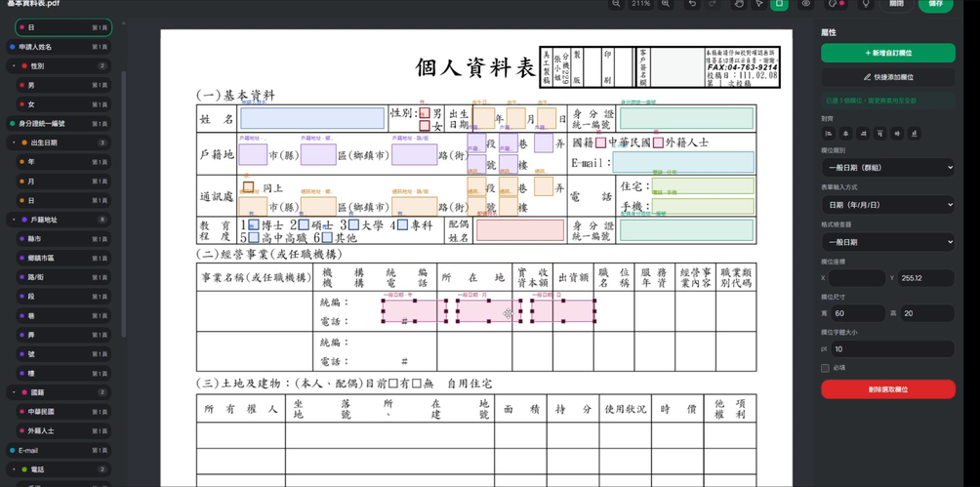This screenshot has width=980, height=487.
Task: Click 新增自訂欄位 add custom field button
Action: coord(888,53)
